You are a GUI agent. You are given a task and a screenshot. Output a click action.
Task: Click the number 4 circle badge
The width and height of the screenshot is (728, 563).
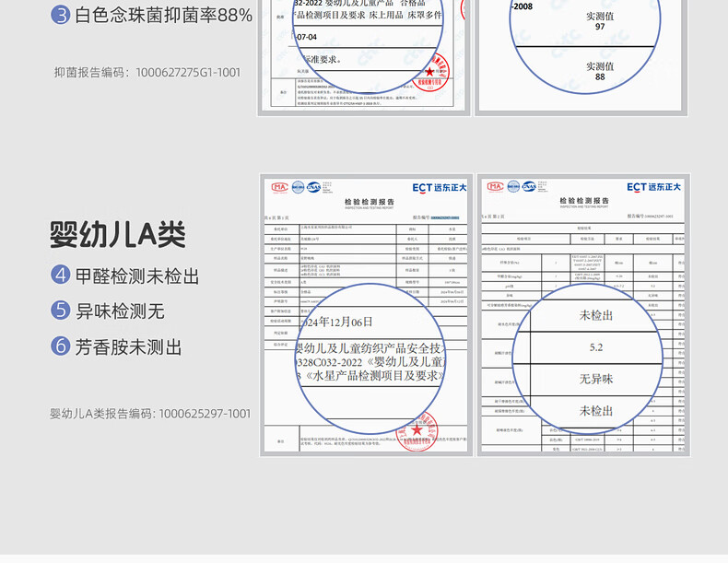(x=60, y=275)
